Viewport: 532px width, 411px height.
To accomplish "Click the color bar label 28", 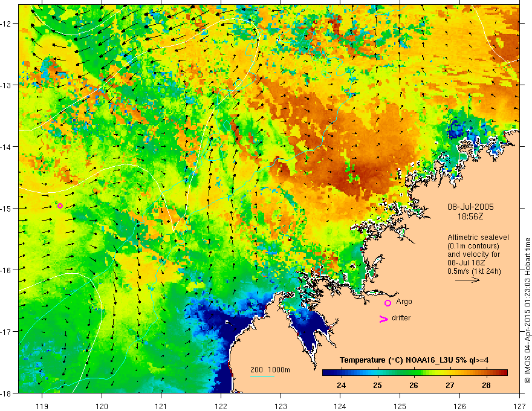I will pyautogui.click(x=486, y=385).
